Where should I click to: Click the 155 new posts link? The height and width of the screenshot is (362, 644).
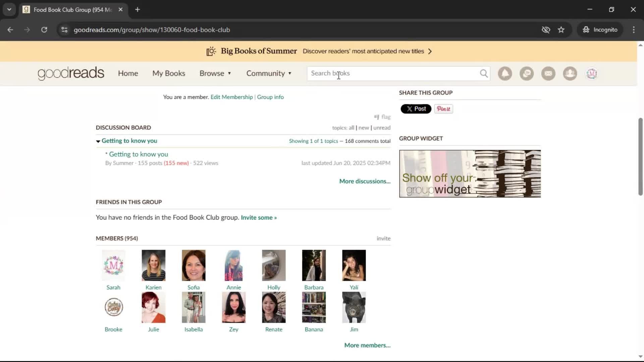click(x=176, y=163)
